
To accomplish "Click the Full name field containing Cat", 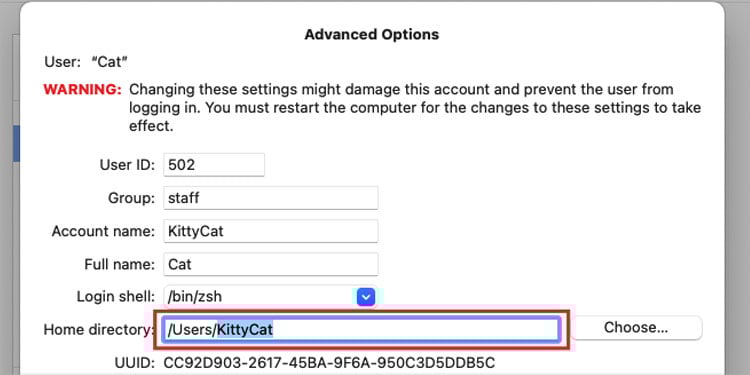I will tap(271, 265).
